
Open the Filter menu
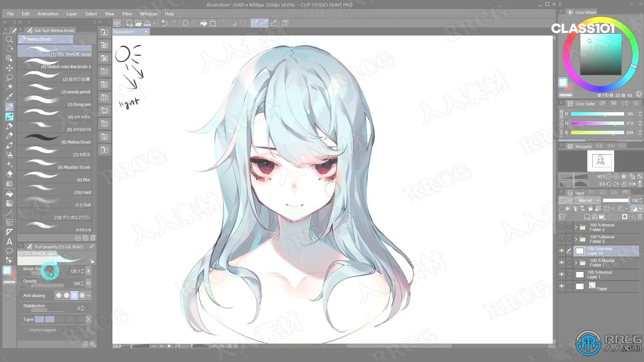coord(127,14)
